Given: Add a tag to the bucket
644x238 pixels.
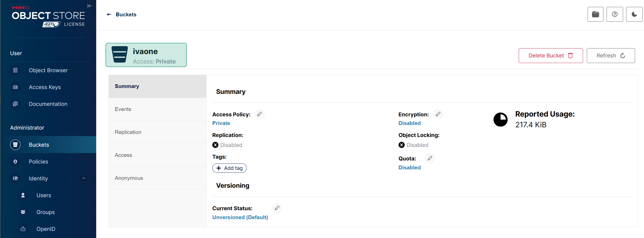Looking at the screenshot, I should point(229,168).
